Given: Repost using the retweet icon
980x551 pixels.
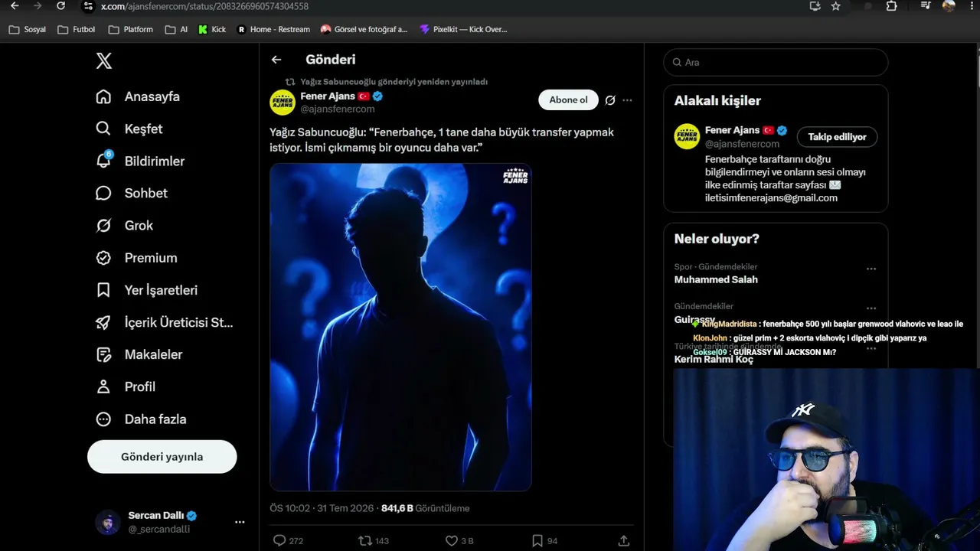Looking at the screenshot, I should click(x=365, y=540).
